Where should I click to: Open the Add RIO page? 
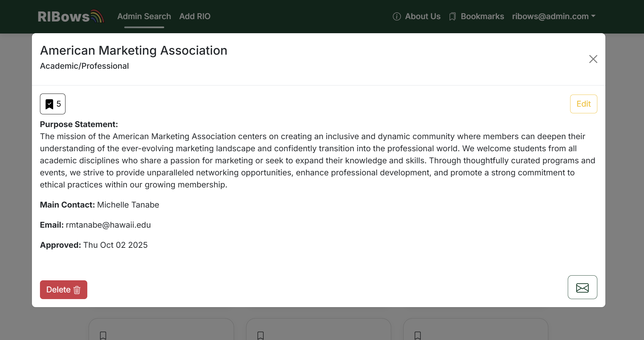195,16
